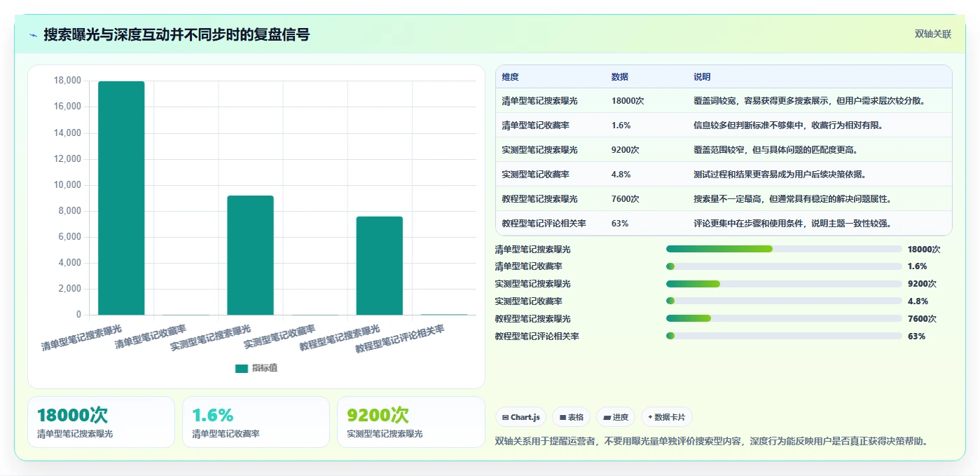
Task: Click the card title 搜索曝光与深度互动并不同步时的复盘信号
Action: pos(177,34)
